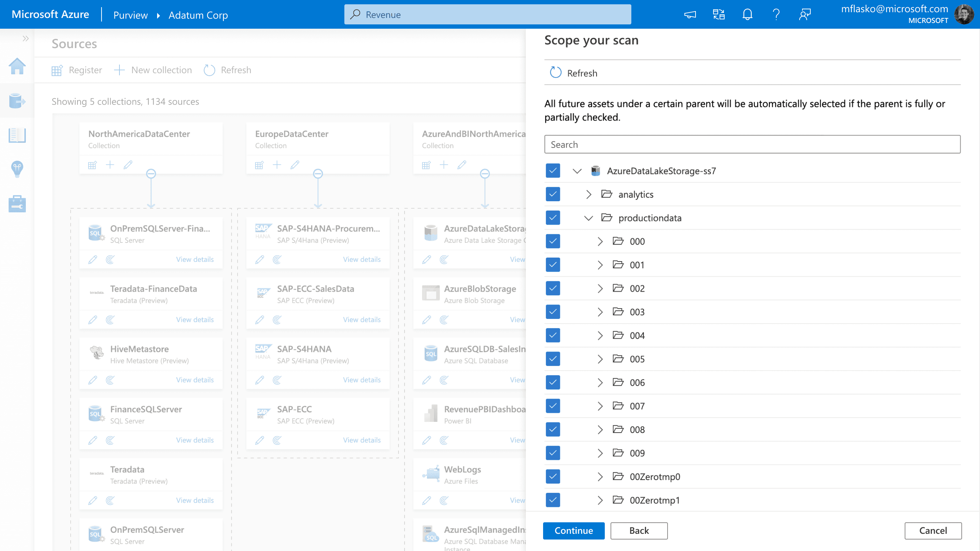Click the Revenue search box
Image resolution: width=980 pixels, height=551 pixels.
(x=487, y=14)
